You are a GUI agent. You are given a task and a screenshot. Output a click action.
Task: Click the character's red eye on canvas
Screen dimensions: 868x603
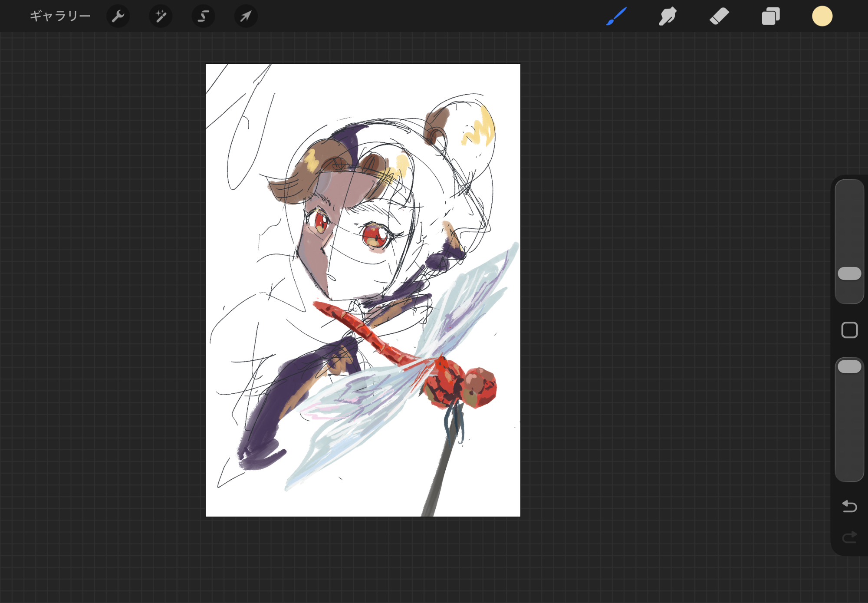coord(374,236)
